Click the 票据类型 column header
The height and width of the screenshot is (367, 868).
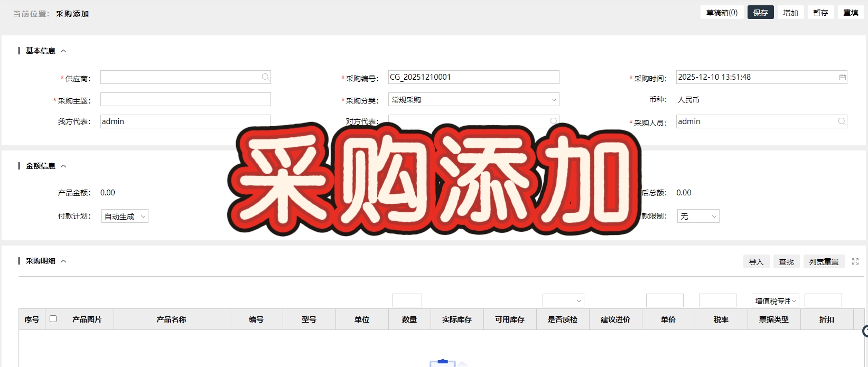pos(774,319)
